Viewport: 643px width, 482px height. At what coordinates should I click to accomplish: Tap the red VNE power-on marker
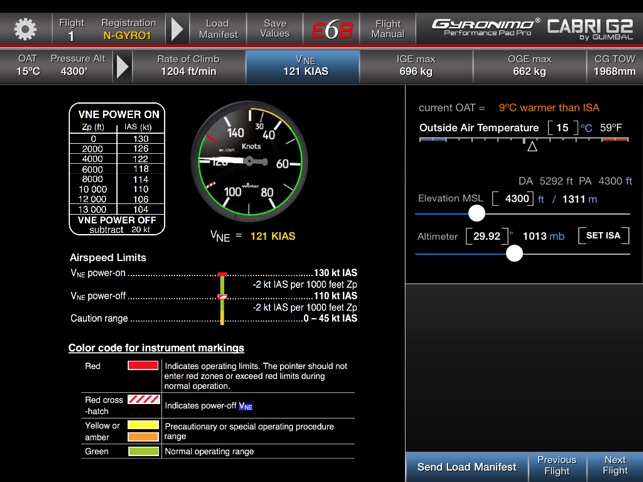pos(222,274)
